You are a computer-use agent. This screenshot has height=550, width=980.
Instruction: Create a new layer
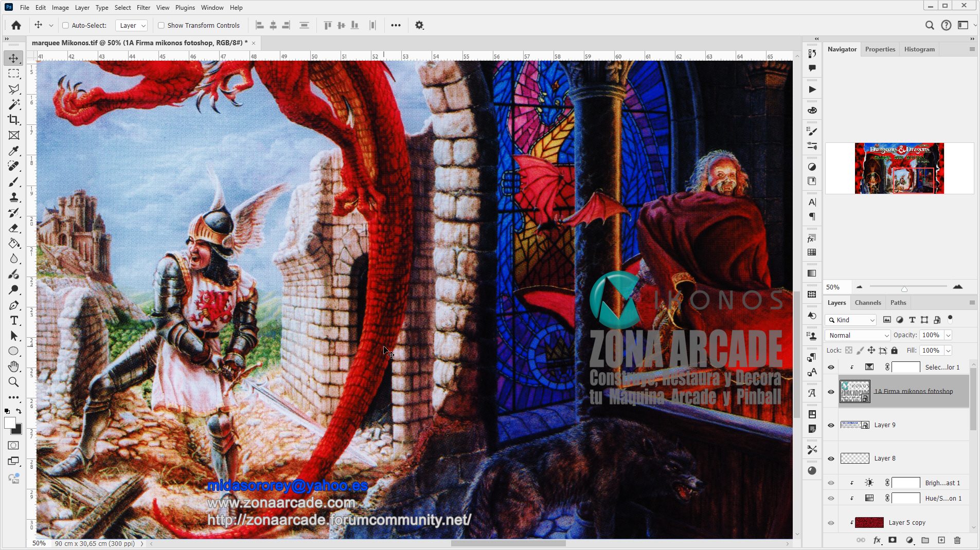[941, 540]
